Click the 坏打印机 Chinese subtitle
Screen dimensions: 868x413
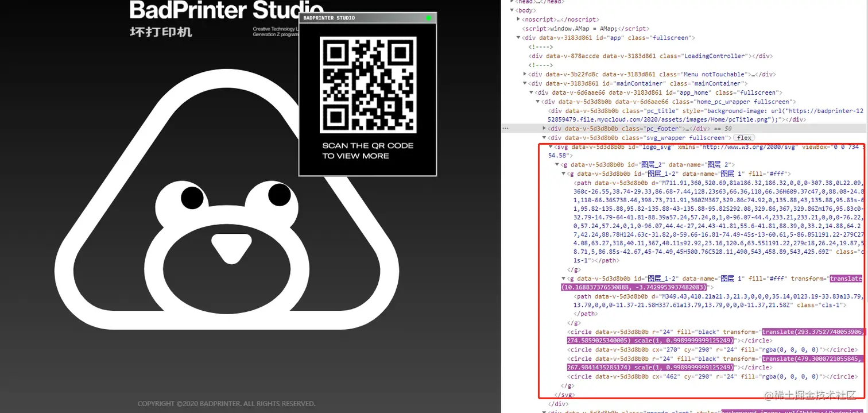[161, 32]
